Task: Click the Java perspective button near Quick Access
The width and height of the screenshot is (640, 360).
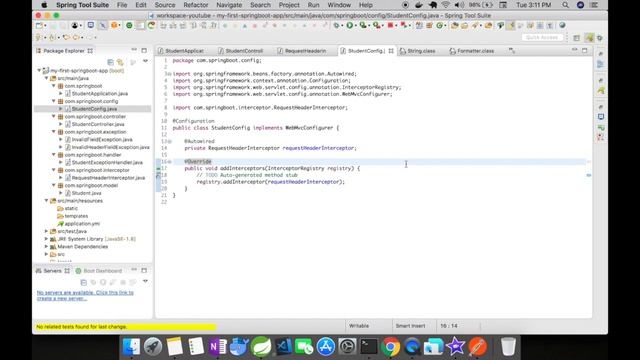Action: (589, 38)
